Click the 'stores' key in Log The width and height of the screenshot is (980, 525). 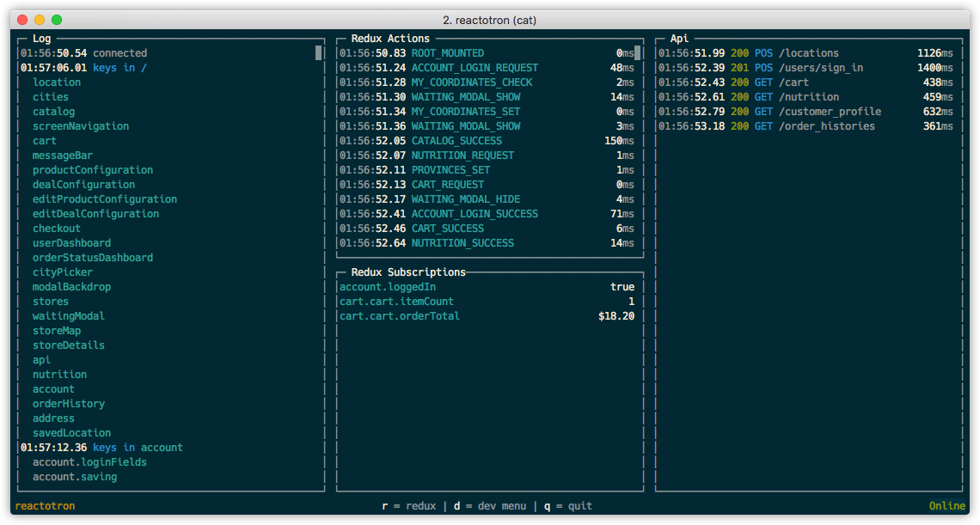click(x=51, y=302)
